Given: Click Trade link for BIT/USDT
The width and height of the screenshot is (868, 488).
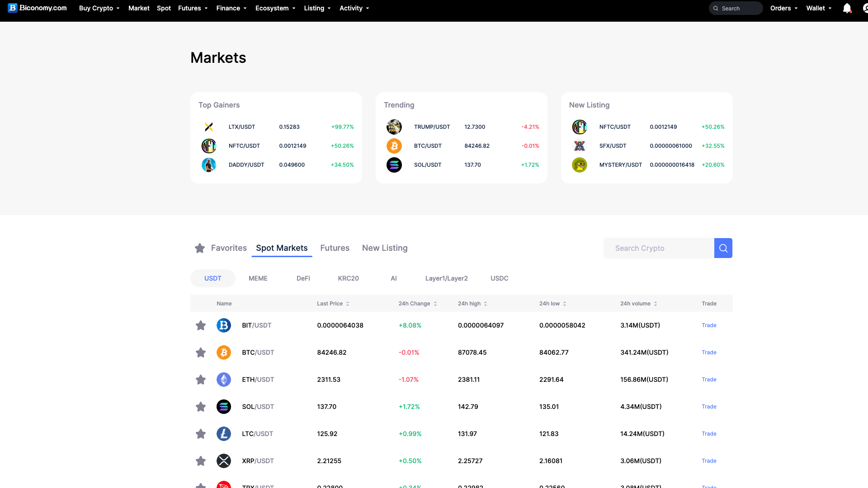Looking at the screenshot, I should [x=709, y=325].
